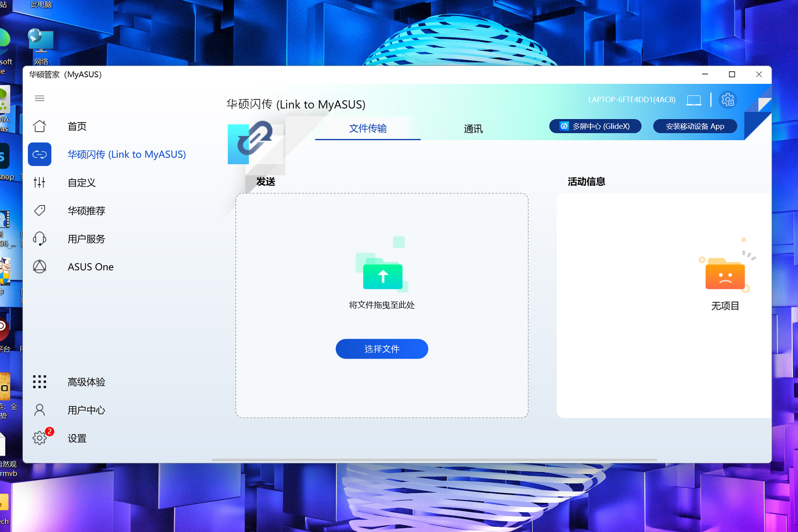Switch to the 文件传输 tab
The width and height of the screenshot is (798, 532).
coord(367,128)
